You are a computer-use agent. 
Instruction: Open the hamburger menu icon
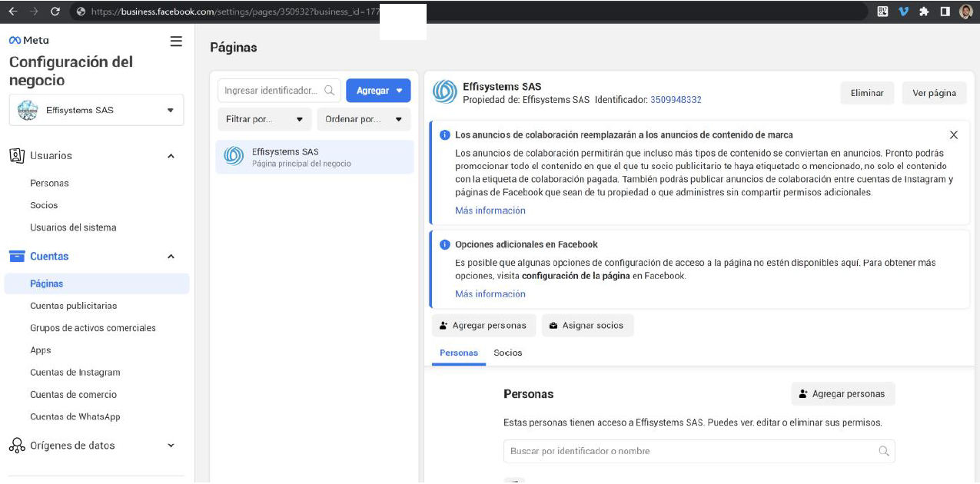[176, 41]
